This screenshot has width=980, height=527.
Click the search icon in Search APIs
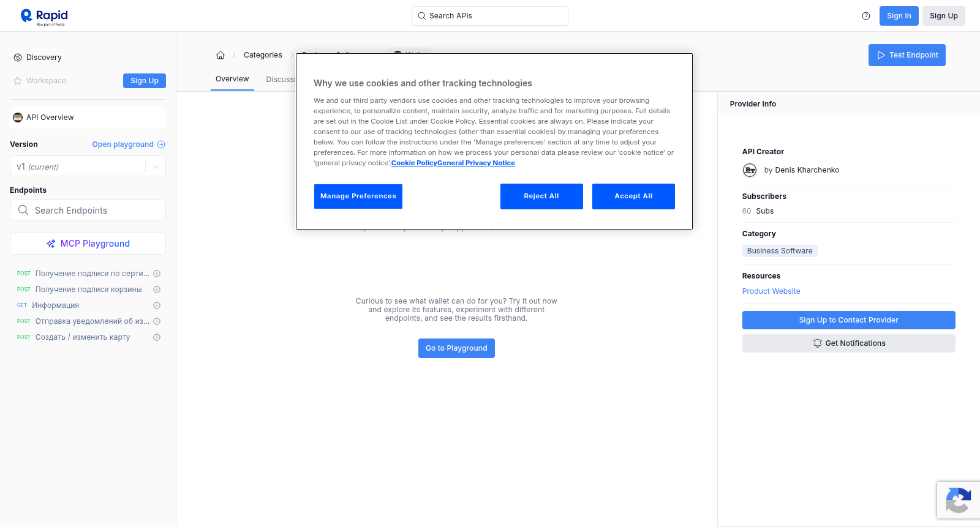click(x=422, y=16)
